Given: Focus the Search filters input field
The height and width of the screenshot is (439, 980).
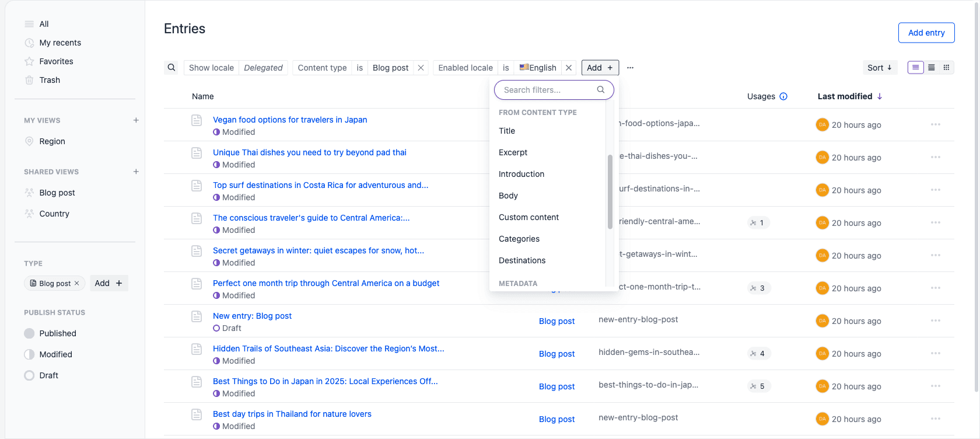Looking at the screenshot, I should (554, 90).
